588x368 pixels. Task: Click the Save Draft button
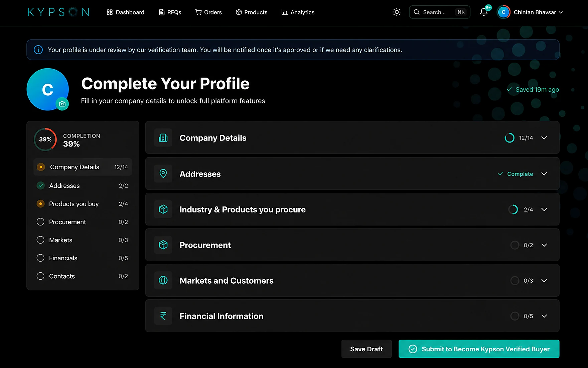(x=366, y=349)
